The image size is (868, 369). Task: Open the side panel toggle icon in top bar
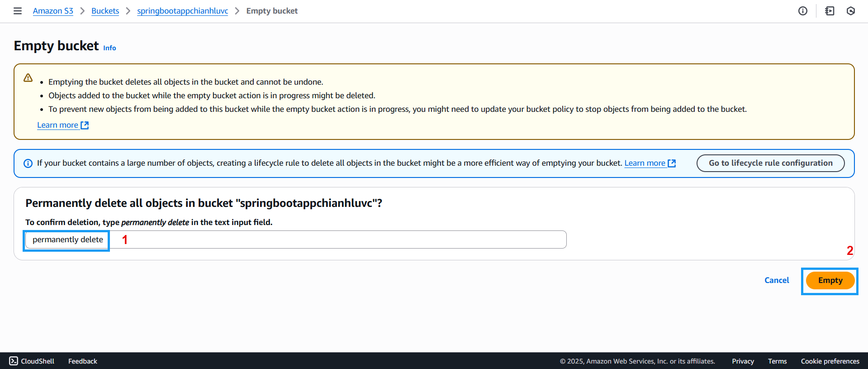tap(830, 11)
